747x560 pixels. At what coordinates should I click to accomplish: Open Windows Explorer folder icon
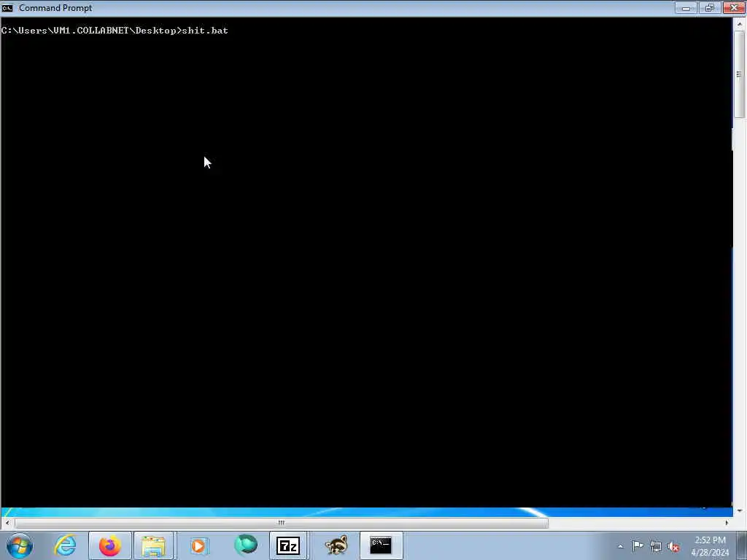point(153,545)
